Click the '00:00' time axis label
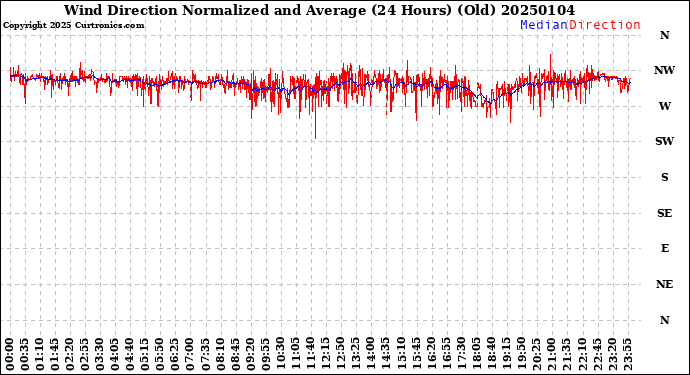Viewport: 690px width, 375px height. [10, 354]
